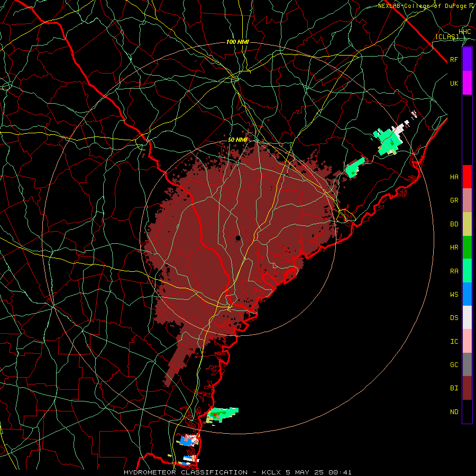The image size is (476, 476).
Task: Click the GC legend label
Action: click(454, 365)
